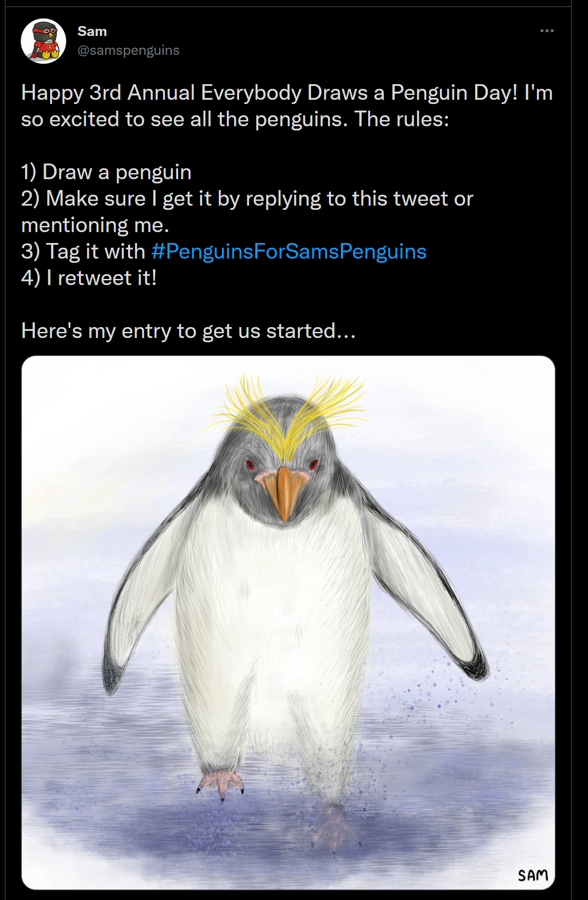Image resolution: width=588 pixels, height=900 pixels.
Task: Open the attached penguin drawing image
Action: (x=288, y=623)
